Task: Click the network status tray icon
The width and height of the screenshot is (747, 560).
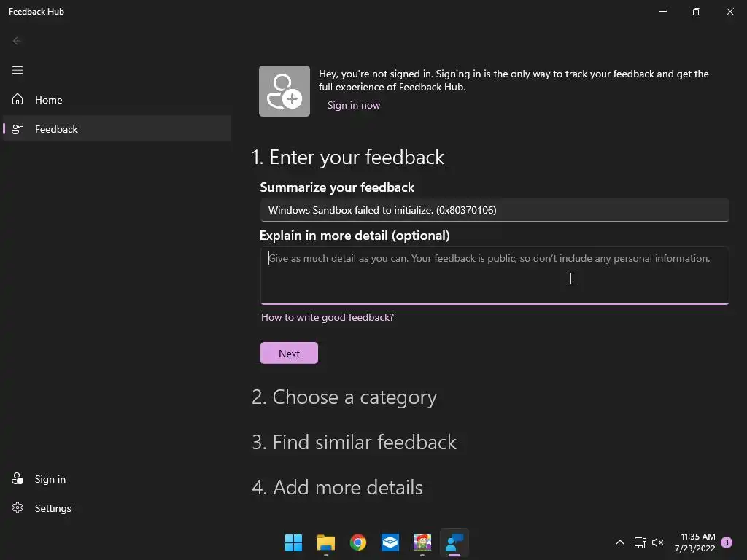Action: coord(640,542)
